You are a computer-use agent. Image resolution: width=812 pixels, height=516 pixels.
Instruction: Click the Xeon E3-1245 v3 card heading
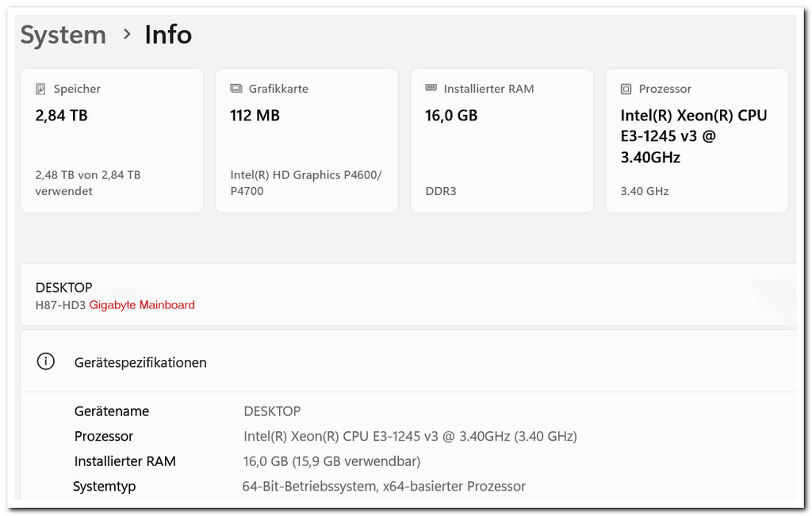(693, 136)
